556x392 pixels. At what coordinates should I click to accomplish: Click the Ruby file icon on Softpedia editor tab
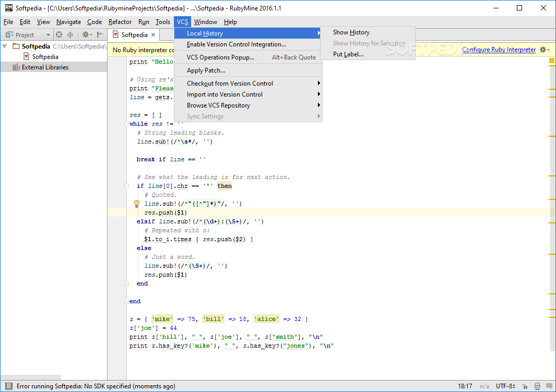115,34
